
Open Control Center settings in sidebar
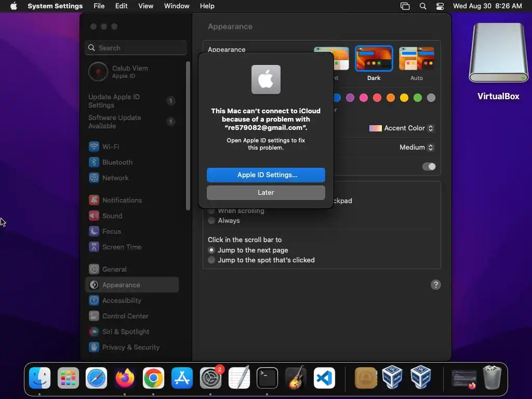[132, 316]
